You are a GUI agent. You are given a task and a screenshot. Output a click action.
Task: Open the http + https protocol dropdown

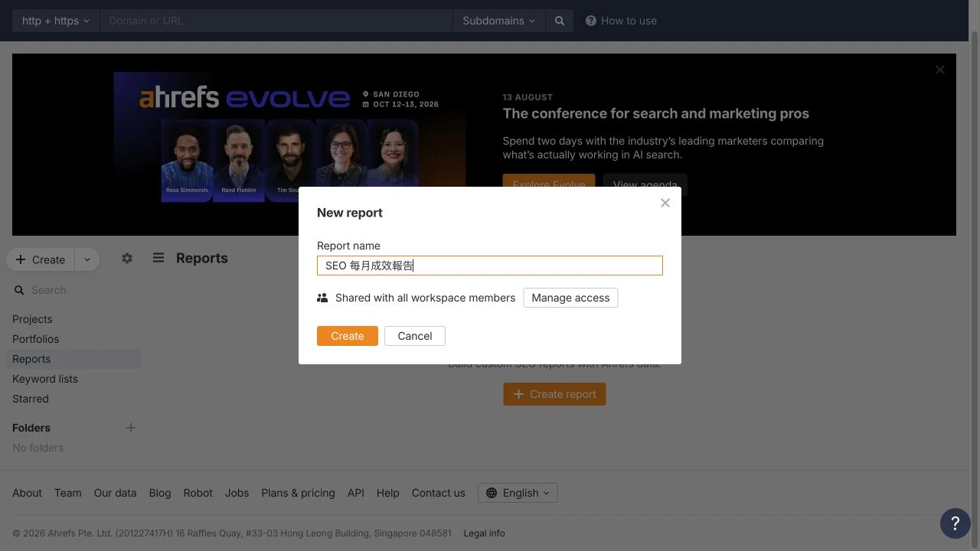click(56, 21)
